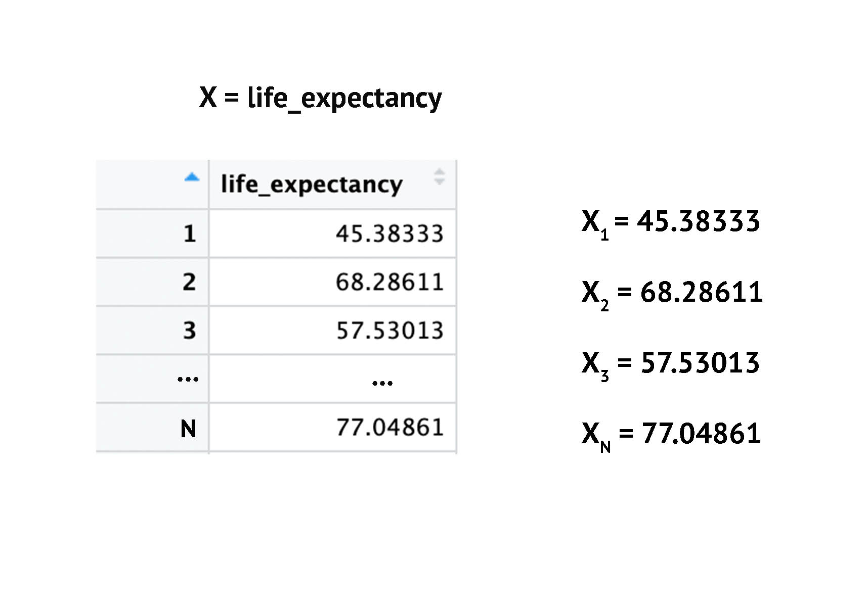Click the table cell containing 77.04861

[x=389, y=428]
